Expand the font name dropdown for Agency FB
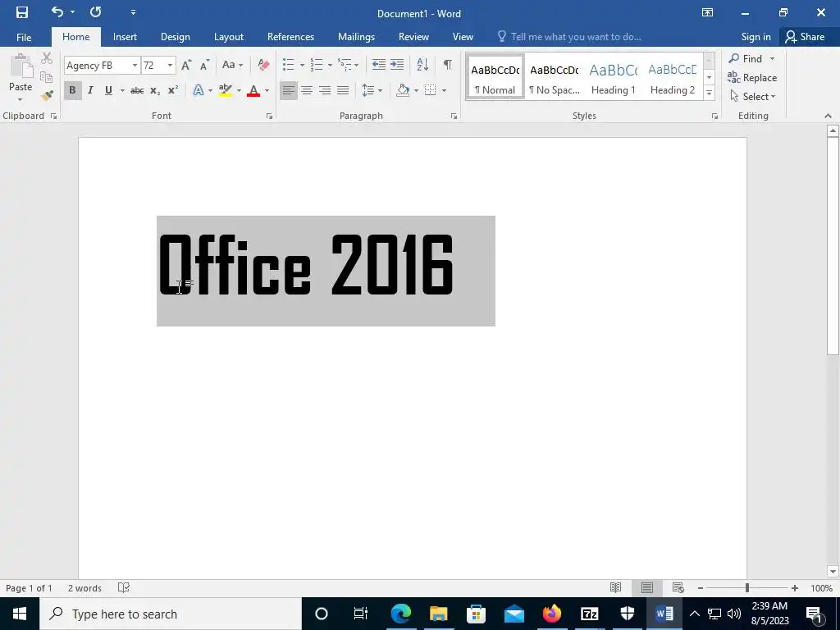This screenshot has height=630, width=840. click(135, 66)
